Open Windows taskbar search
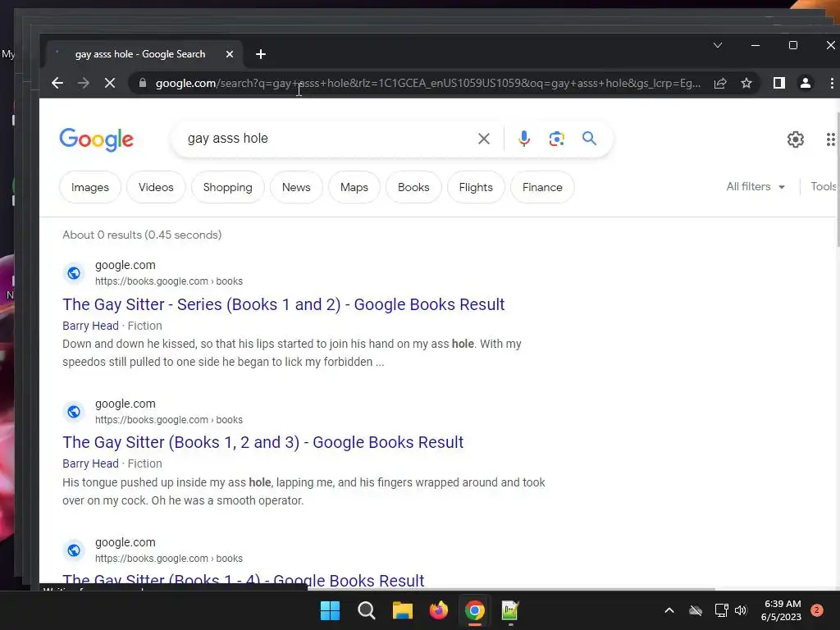This screenshot has width=840, height=630. pos(367,610)
